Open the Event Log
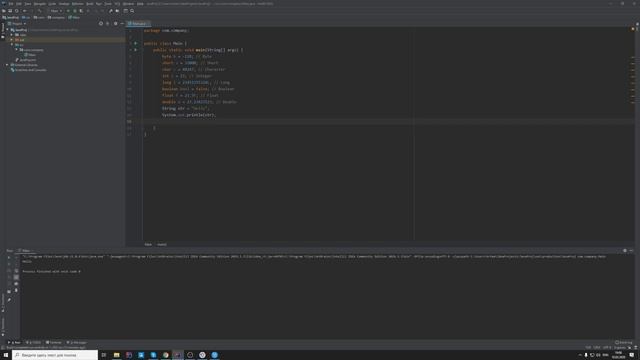The height and width of the screenshot is (360, 640). [x=624, y=342]
